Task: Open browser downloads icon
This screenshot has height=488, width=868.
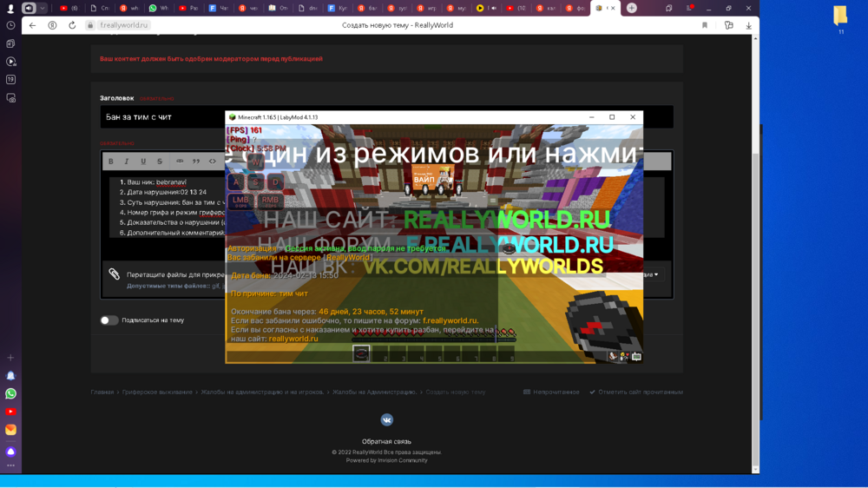Action: click(x=748, y=25)
